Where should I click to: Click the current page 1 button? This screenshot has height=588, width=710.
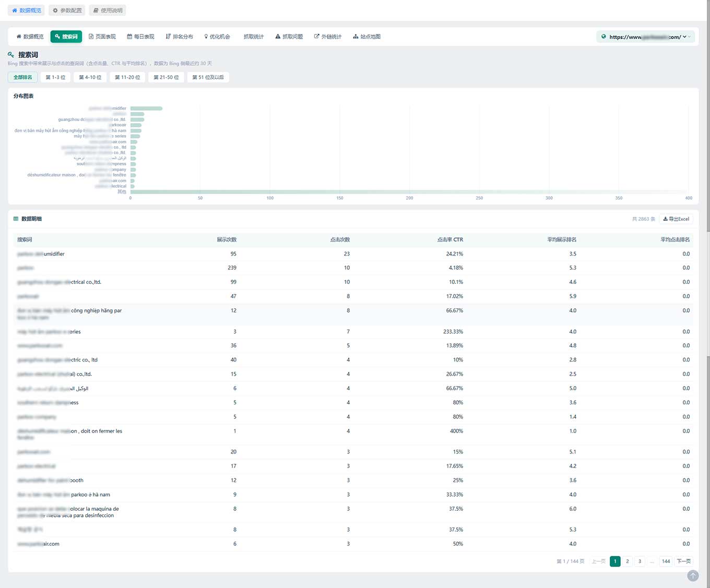point(615,561)
